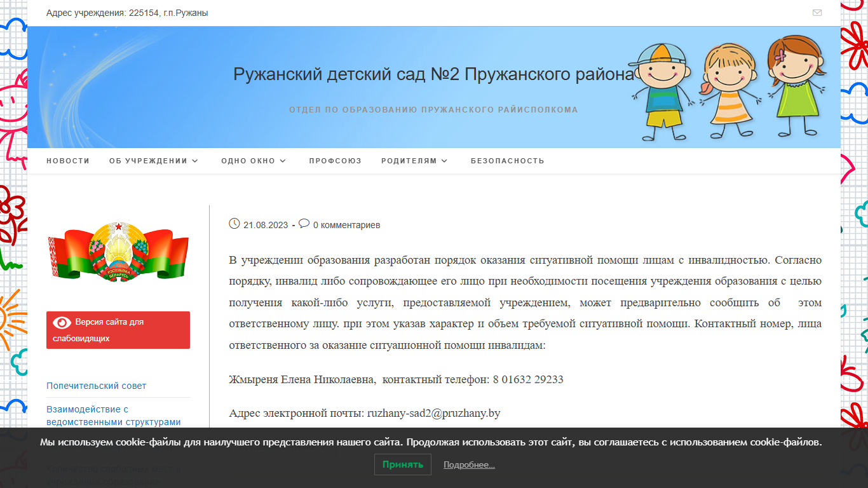Expand the Одно окно dropdown menu

254,161
